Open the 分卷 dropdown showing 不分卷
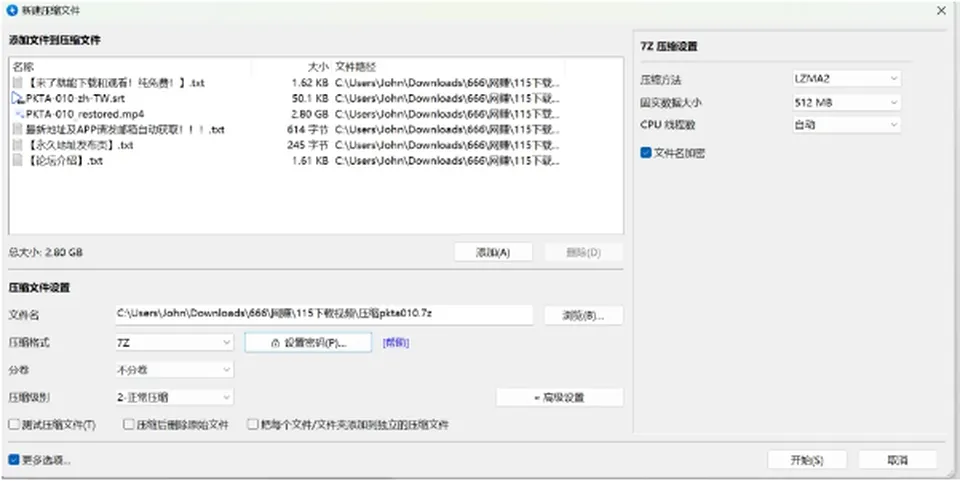960x481 pixels. [174, 370]
